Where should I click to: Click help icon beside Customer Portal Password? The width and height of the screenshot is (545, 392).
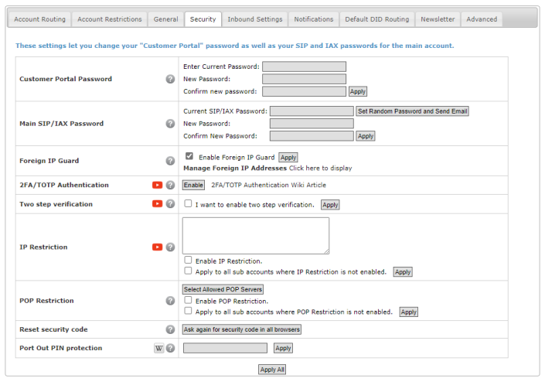click(x=170, y=79)
